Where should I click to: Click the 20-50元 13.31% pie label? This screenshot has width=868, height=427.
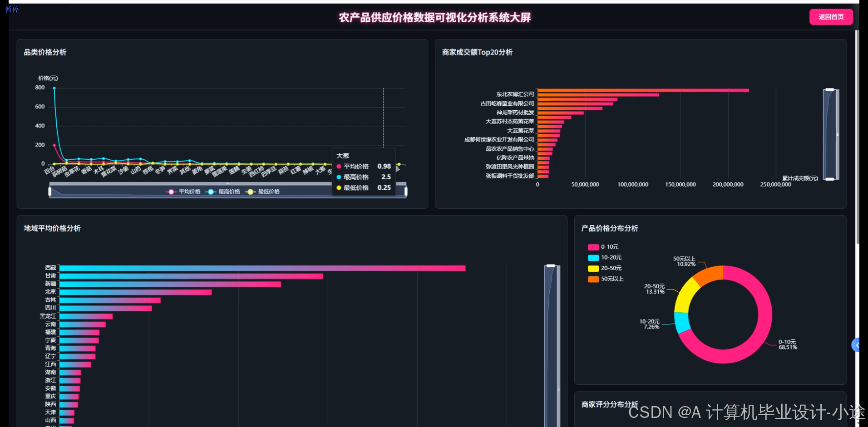[655, 289]
